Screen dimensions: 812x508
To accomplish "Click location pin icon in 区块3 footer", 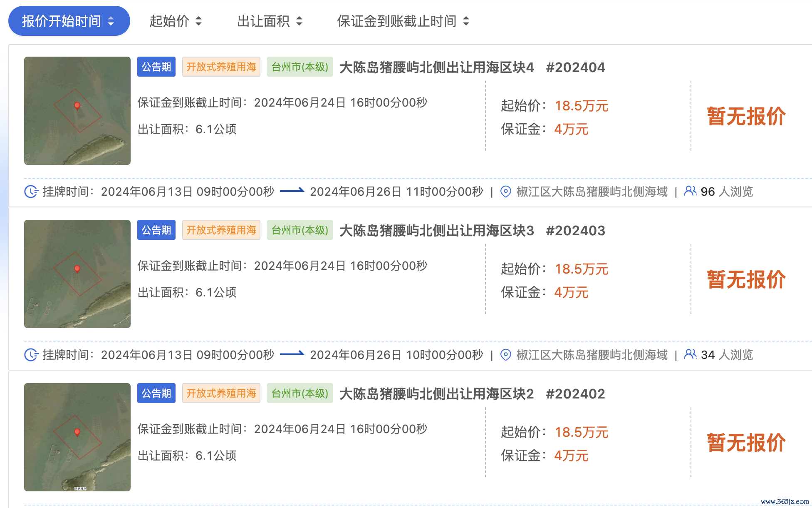I will [x=505, y=355].
